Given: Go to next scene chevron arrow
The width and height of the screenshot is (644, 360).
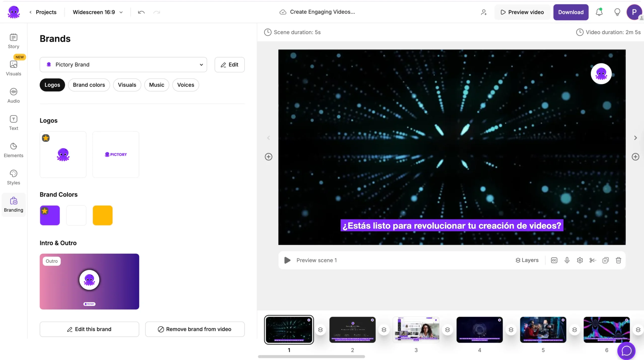Looking at the screenshot, I should pos(635,138).
